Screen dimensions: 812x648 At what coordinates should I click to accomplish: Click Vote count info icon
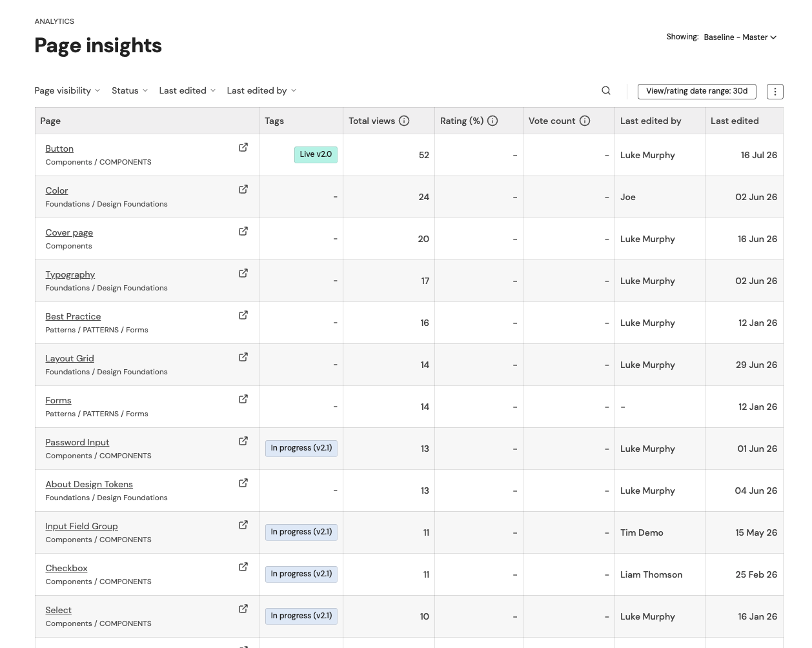pos(585,121)
